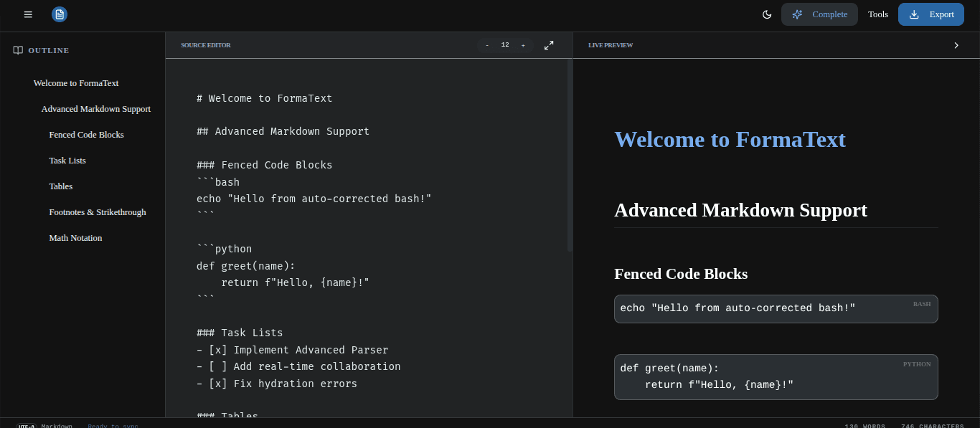Select Task Lists outline entry

pos(67,161)
